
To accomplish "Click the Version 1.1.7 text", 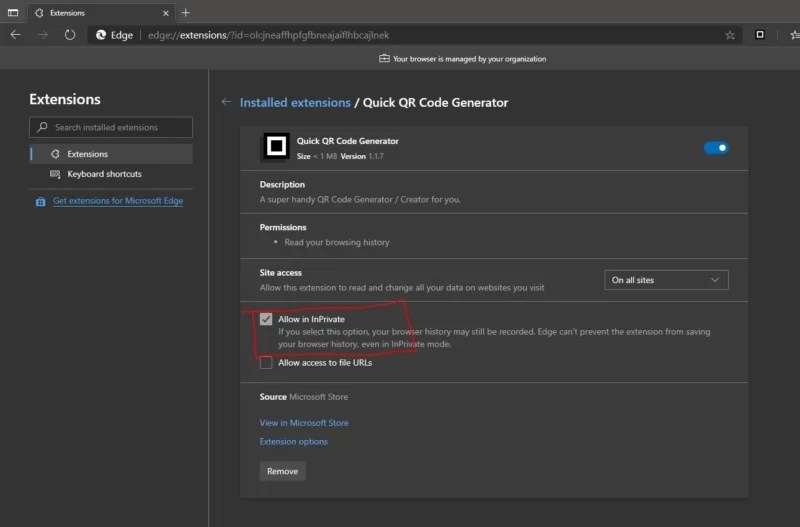I will point(362,156).
